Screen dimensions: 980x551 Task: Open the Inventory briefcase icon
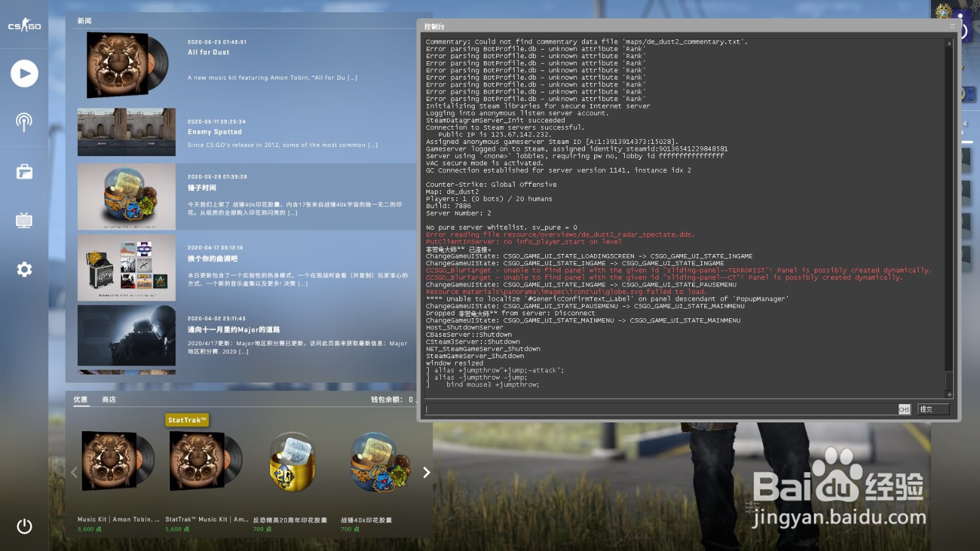coord(24,171)
